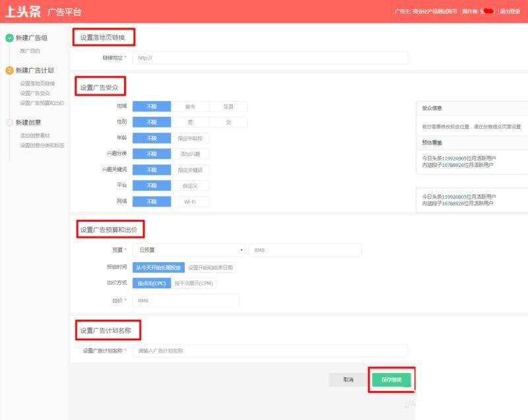Click the green checkmark step icon beside 新建广告组
Viewport: 528px width, 420px height.
9,38
